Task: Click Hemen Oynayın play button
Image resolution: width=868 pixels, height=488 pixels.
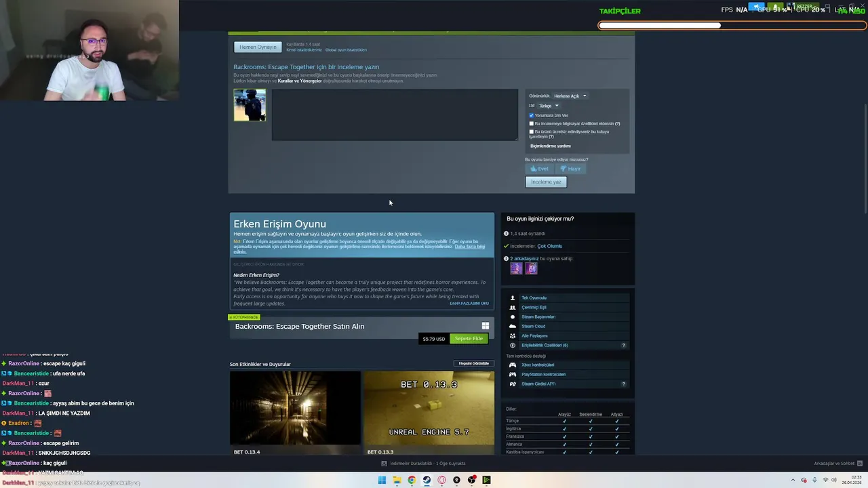Action: (258, 47)
